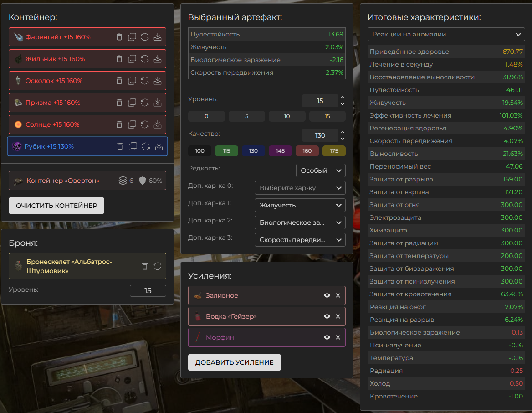Choose level preset 5
532x413 pixels.
pyautogui.click(x=247, y=116)
